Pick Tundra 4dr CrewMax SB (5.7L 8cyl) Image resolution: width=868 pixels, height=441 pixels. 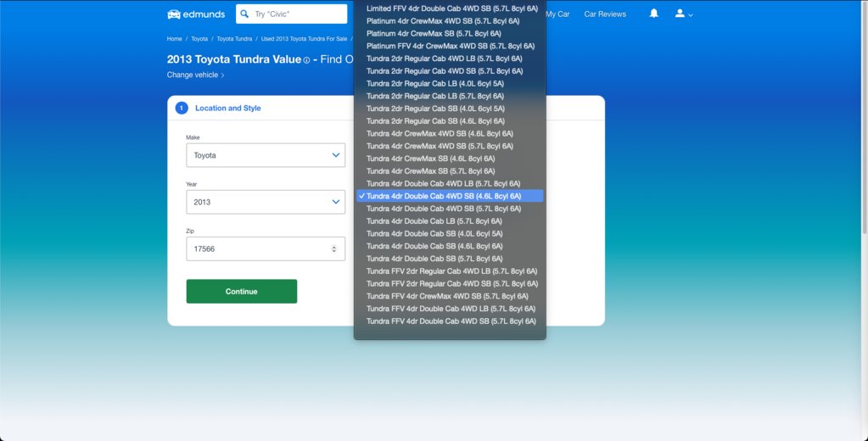point(450,171)
